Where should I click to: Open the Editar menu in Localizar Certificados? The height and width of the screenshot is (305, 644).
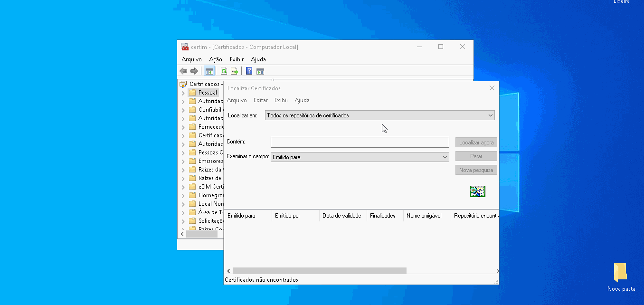(260, 100)
